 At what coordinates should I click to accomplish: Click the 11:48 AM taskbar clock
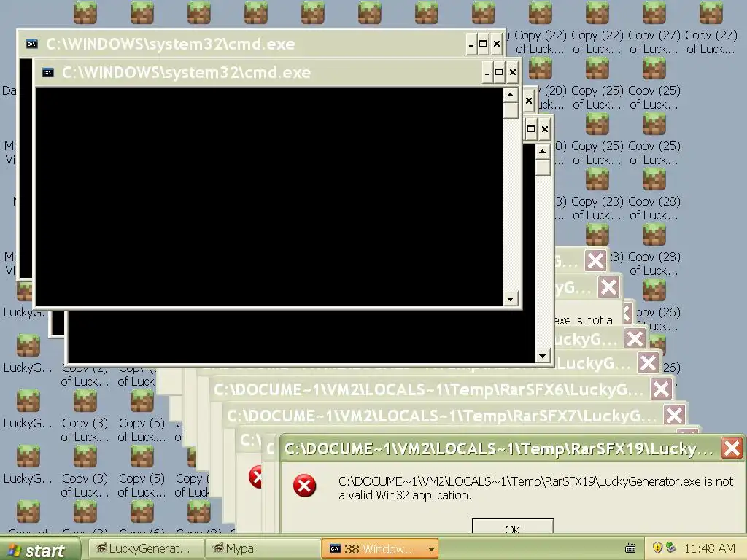tap(709, 548)
